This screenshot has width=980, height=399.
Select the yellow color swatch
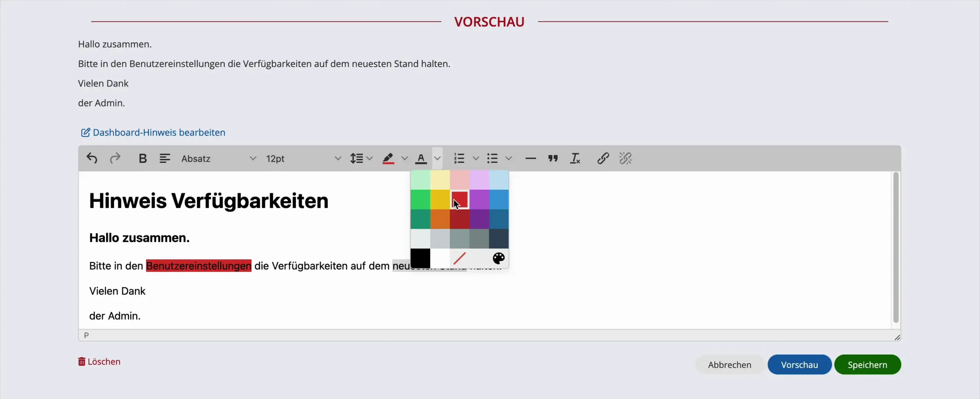click(440, 200)
